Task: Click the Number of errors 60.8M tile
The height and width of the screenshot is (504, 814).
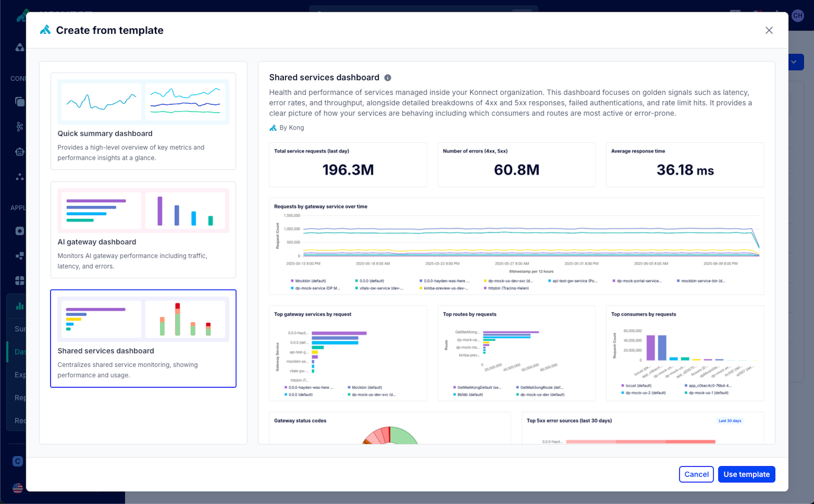Action: click(516, 165)
